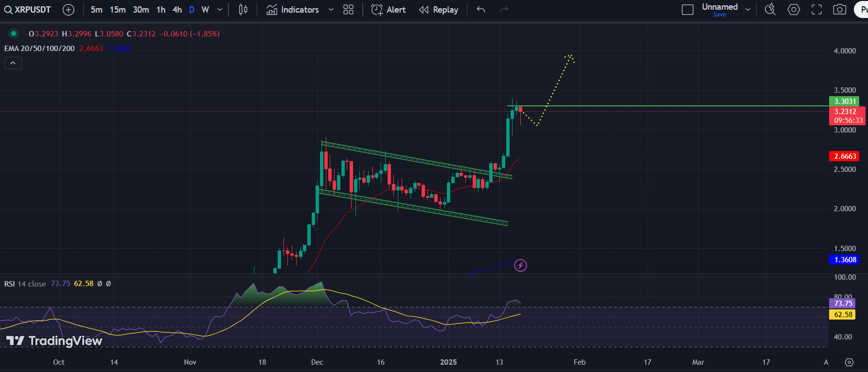This screenshot has height=372, width=868.
Task: Expand the manage layouts dropdown arrow
Action: click(748, 10)
